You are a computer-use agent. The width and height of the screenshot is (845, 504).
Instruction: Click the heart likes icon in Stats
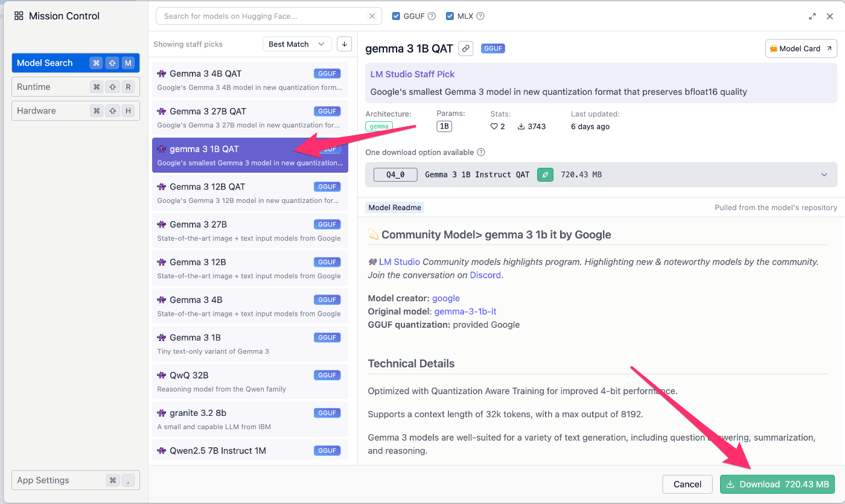[x=494, y=127]
